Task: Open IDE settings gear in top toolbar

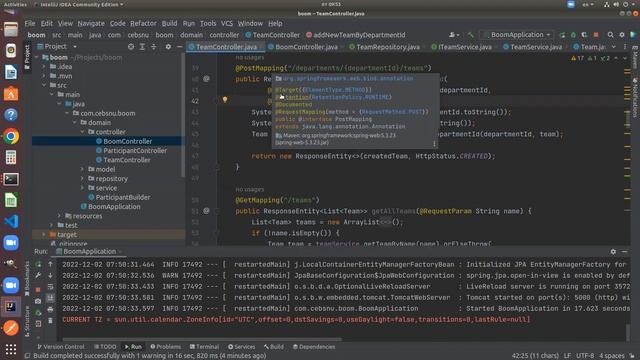Action: tap(622, 35)
